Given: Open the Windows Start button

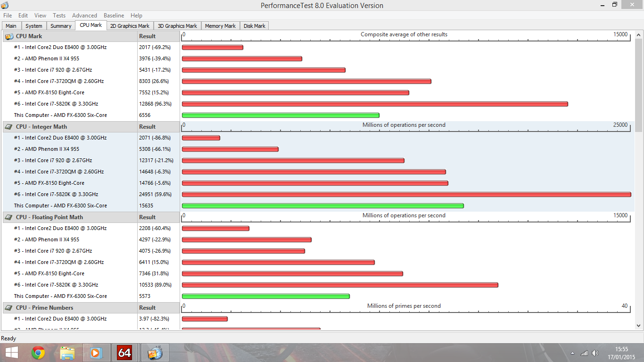Looking at the screenshot, I should point(11,353).
